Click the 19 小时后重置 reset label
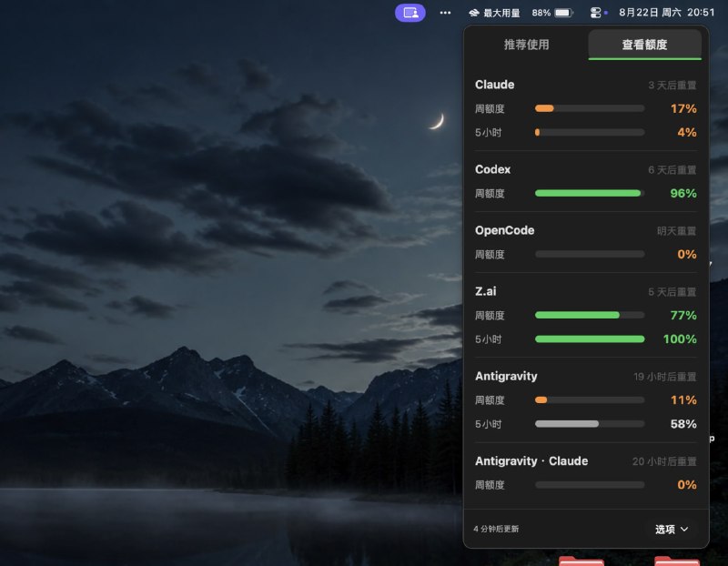728x566 pixels. tap(665, 377)
